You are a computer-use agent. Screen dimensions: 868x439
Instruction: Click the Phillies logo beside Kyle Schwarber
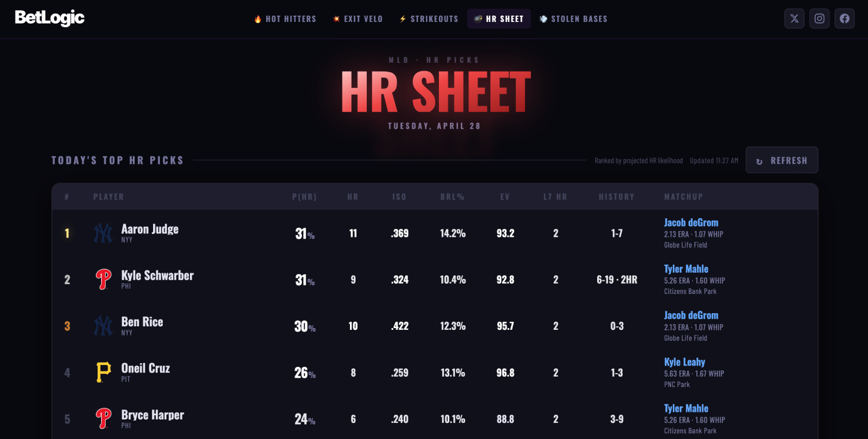click(103, 280)
